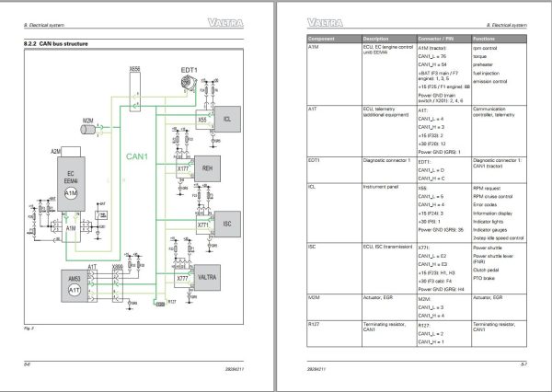Click 'CAN1_H = 1' in the R127 row

(431, 342)
